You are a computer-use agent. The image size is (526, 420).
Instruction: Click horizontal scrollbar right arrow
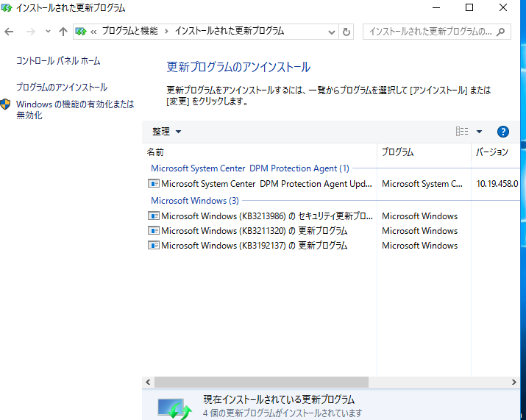pyautogui.click(x=514, y=382)
